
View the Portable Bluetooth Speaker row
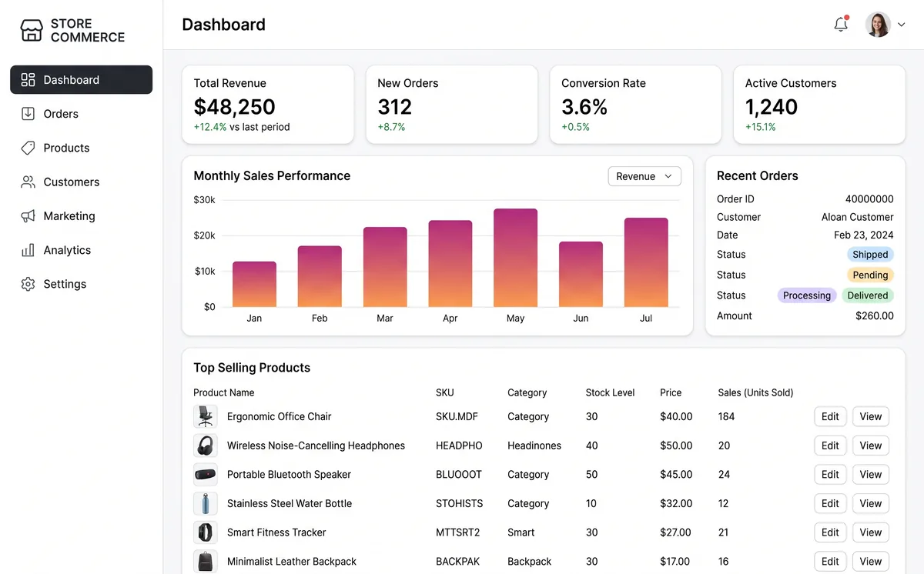[x=871, y=475]
